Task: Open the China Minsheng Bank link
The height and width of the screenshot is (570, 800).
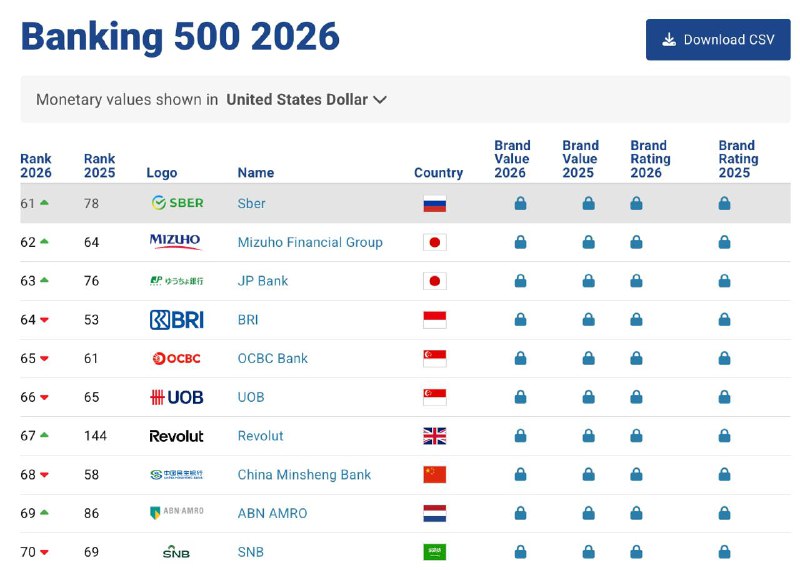Action: click(x=304, y=475)
